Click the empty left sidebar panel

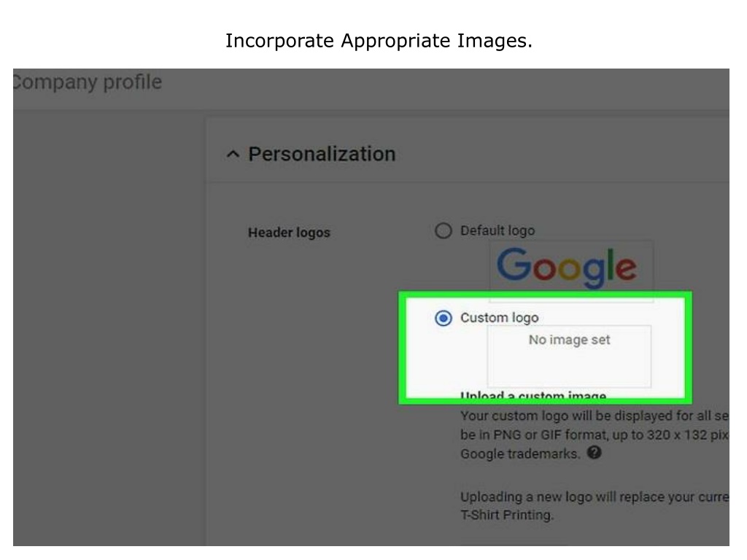tap(109, 329)
